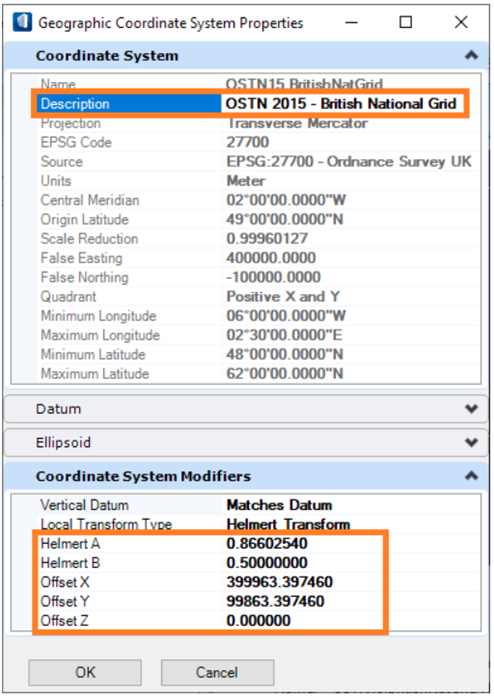This screenshot has height=699, width=494.
Task: Select the Vertical Datum label
Action: coord(84,505)
